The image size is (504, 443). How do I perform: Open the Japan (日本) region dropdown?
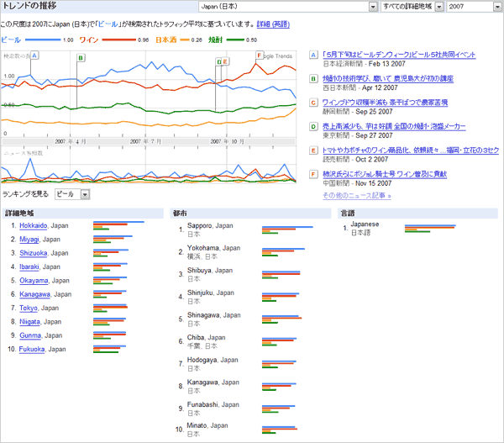(287, 7)
